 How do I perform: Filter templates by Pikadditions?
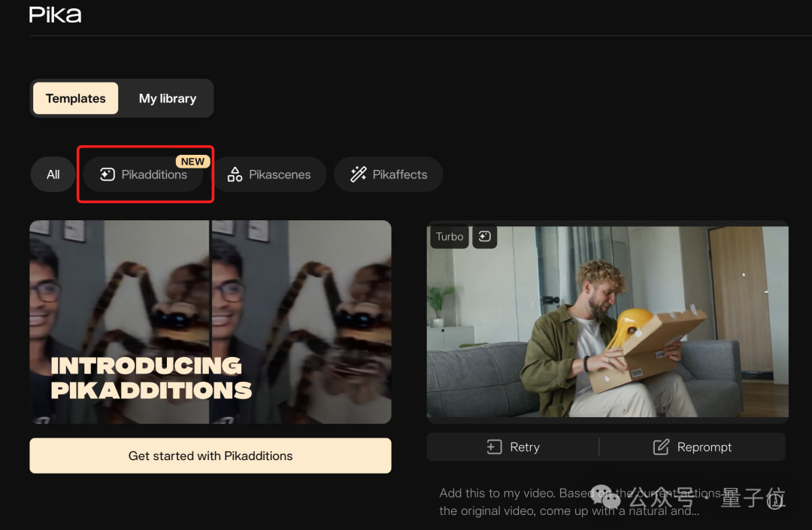tap(144, 174)
